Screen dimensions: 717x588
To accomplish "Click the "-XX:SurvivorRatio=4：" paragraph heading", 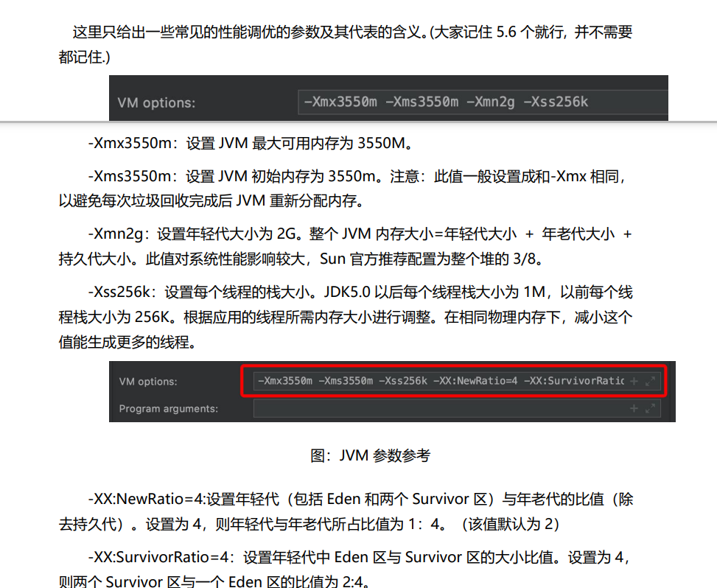I will tap(163, 557).
